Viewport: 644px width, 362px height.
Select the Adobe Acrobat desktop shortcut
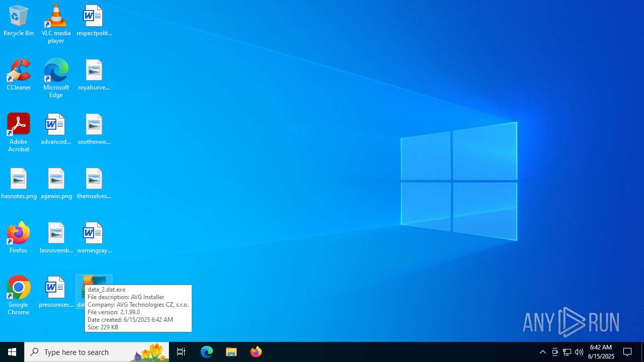click(19, 133)
